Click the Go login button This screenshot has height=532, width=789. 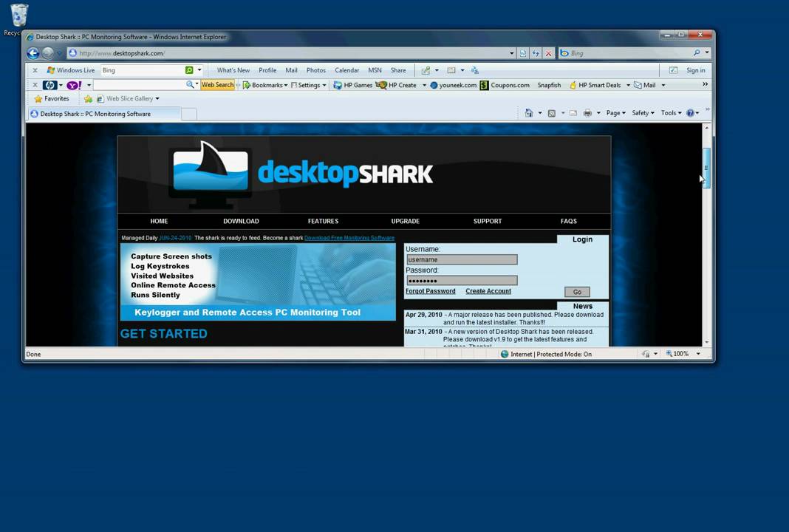coord(577,292)
